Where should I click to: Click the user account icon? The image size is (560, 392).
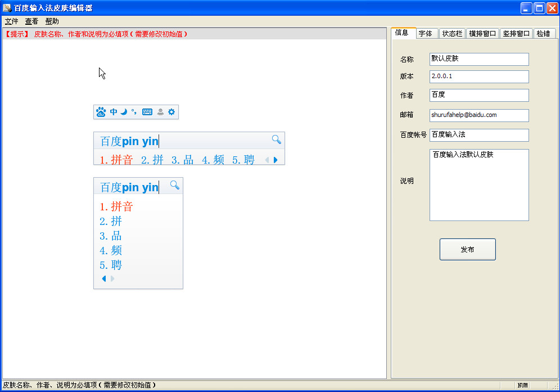pos(160,112)
